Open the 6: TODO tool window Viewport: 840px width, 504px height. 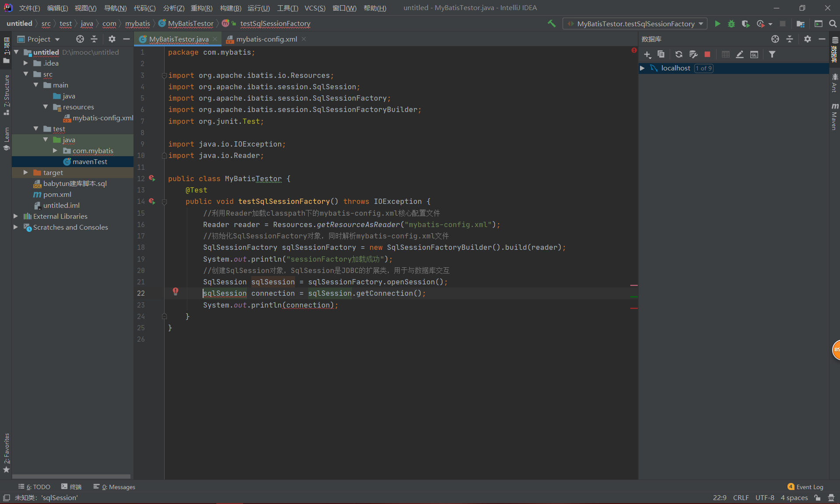coord(34,487)
